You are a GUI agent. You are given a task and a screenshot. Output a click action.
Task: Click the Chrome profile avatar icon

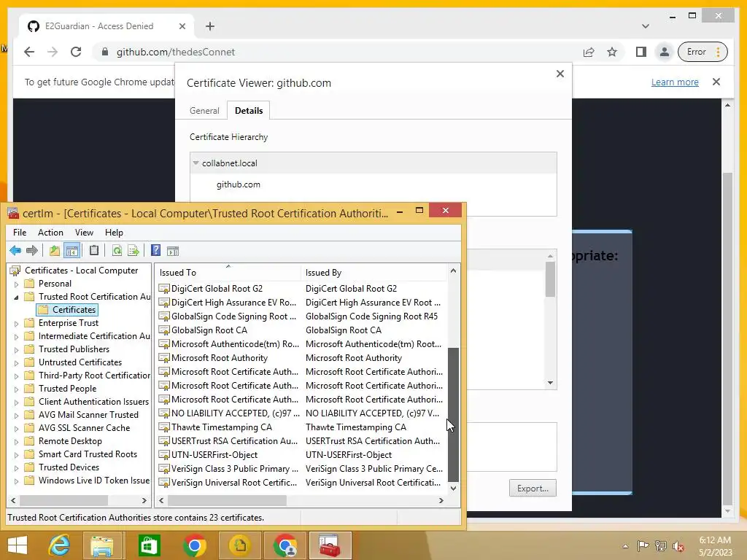[x=664, y=52]
